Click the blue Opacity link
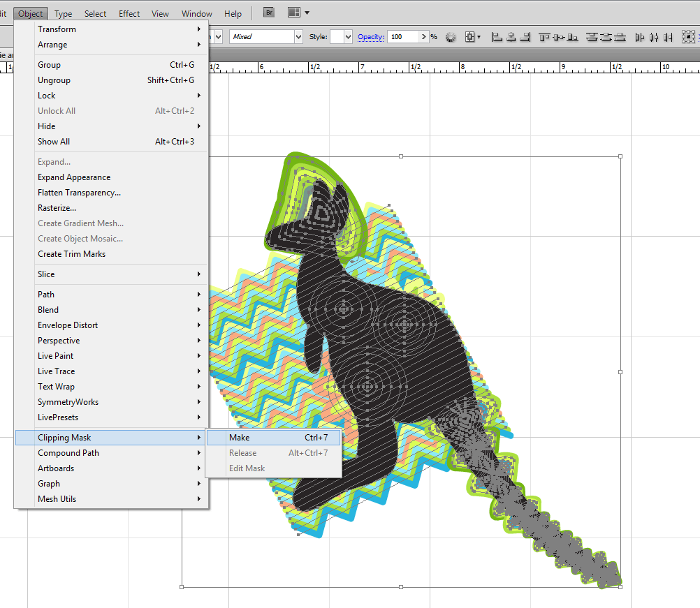Screen dimensions: 700x608 [x=371, y=37]
